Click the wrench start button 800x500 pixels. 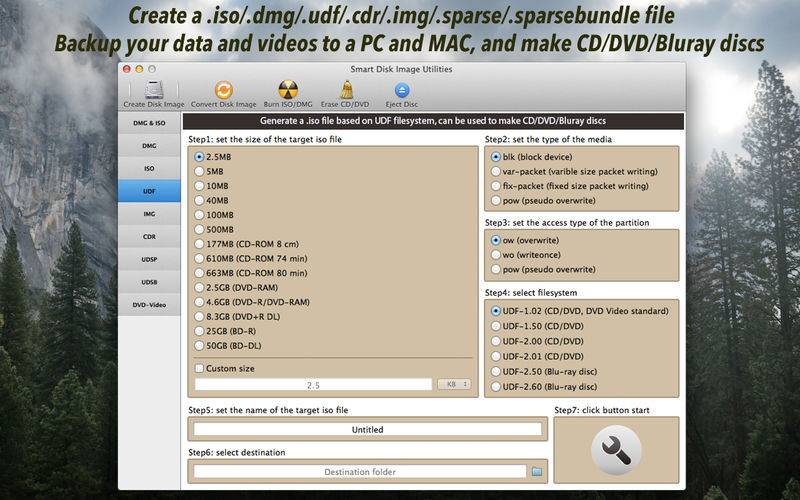pyautogui.click(x=616, y=451)
